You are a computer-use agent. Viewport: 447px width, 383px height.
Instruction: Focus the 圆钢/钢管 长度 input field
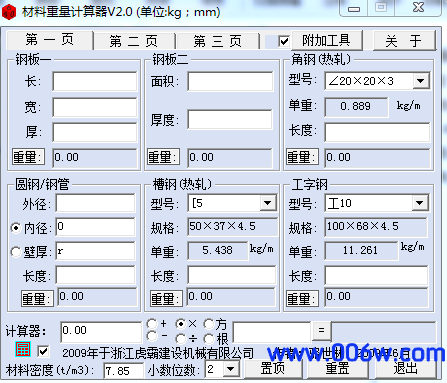(95, 275)
